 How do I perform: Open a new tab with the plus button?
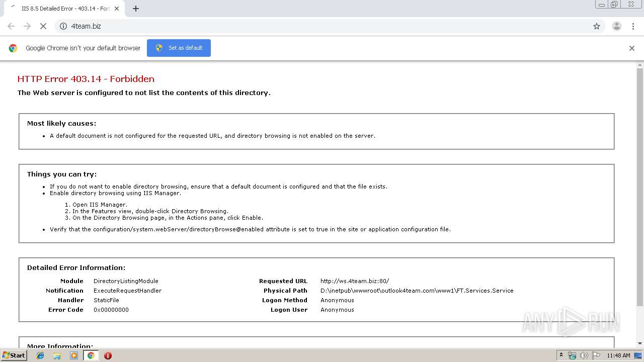click(x=136, y=9)
